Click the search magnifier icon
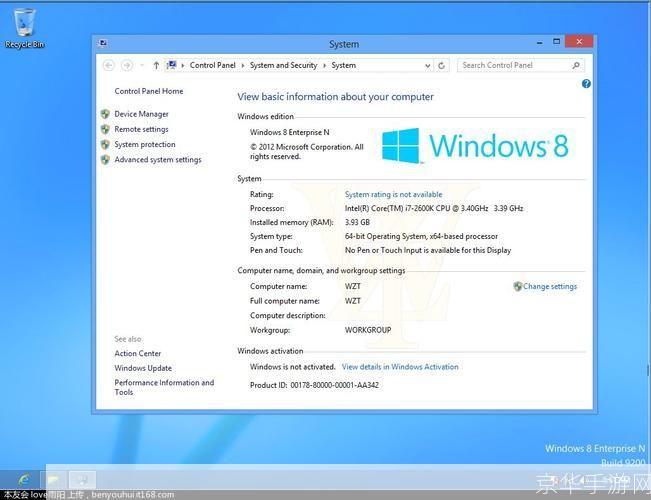The image size is (651, 500). coord(576,65)
